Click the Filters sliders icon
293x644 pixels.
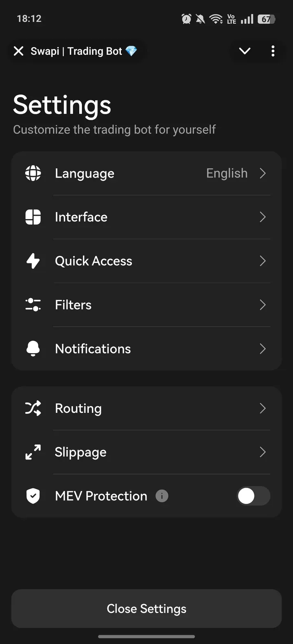[33, 305]
